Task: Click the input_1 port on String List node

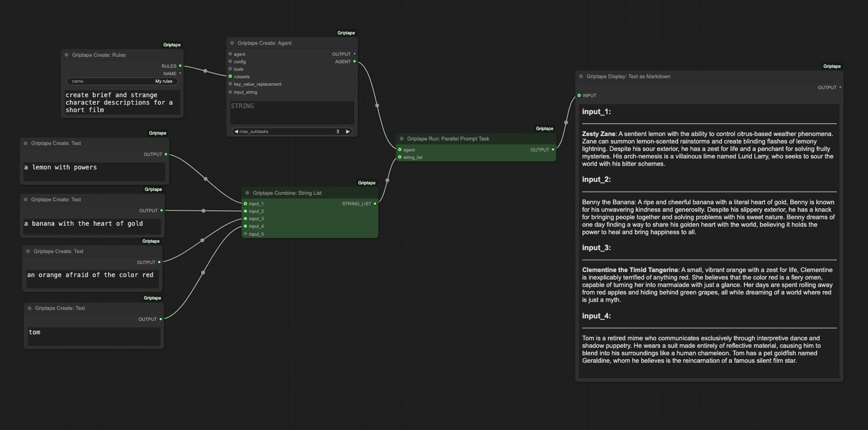Action: (x=245, y=203)
